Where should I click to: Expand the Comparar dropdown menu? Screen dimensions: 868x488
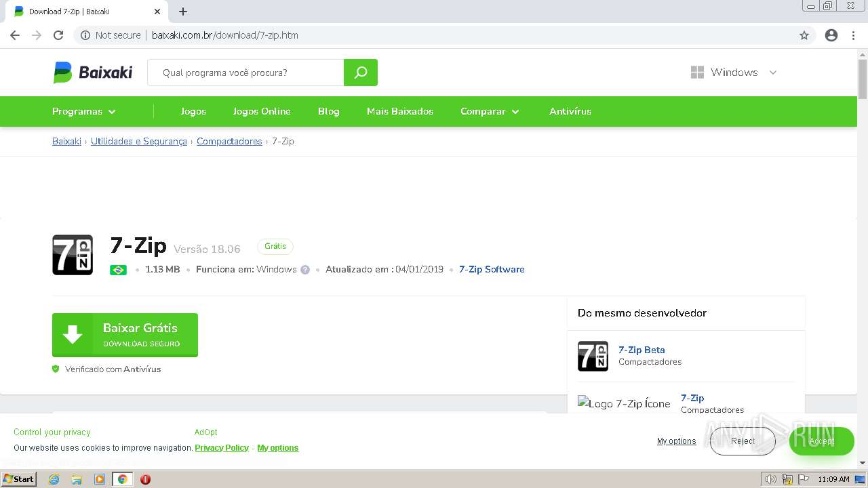click(x=490, y=111)
